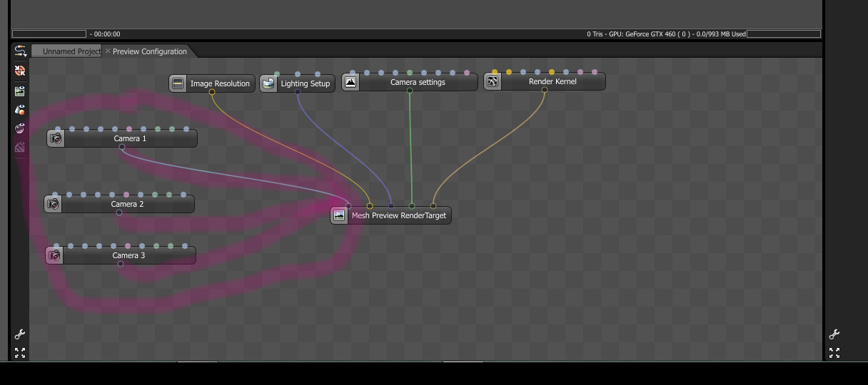Click the green input pin on Mesh Preview RenderTarget
Image resolution: width=868 pixels, height=385 pixels.
coord(412,206)
